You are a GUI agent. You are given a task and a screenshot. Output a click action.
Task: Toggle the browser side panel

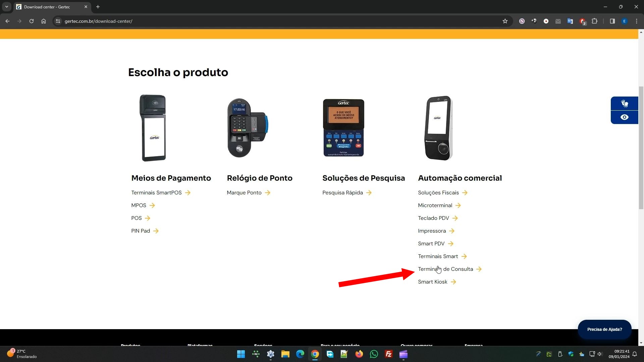(x=612, y=21)
